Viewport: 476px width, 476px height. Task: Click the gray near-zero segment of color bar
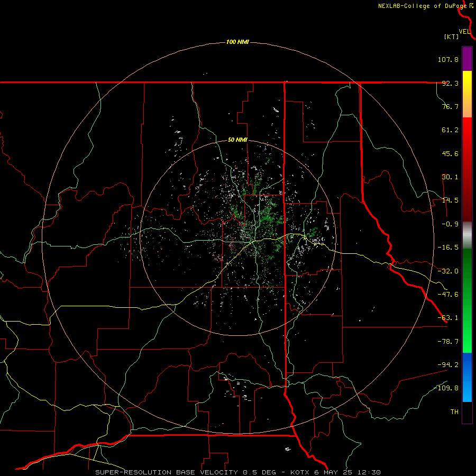click(x=467, y=235)
